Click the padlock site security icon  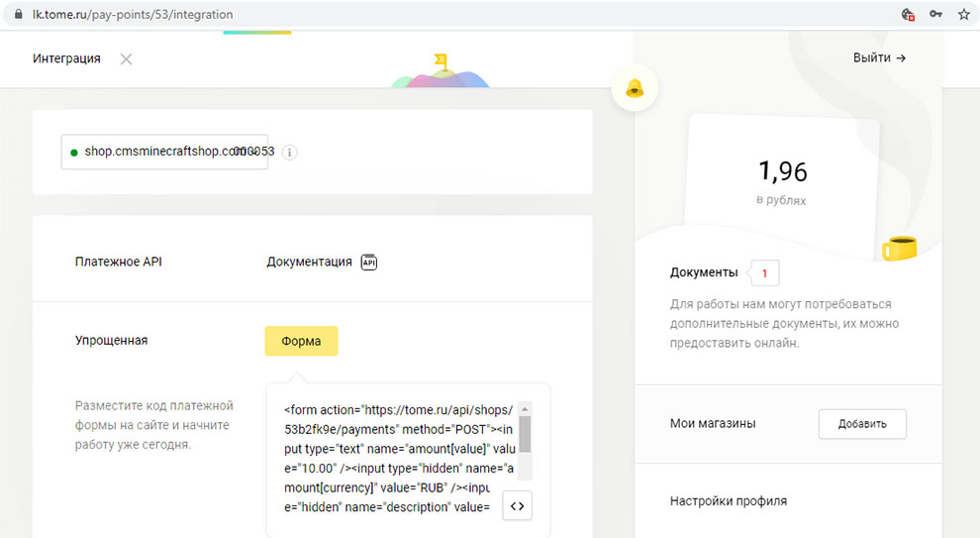(x=16, y=15)
